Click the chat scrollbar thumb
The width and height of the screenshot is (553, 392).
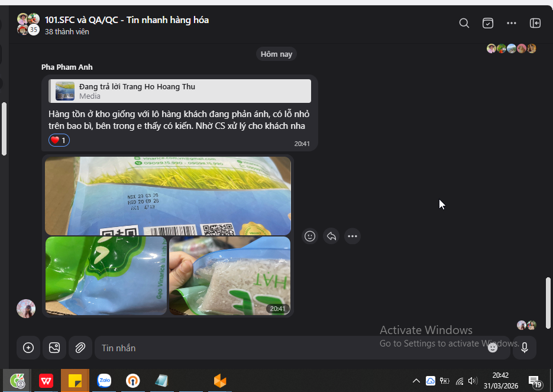tap(548, 303)
